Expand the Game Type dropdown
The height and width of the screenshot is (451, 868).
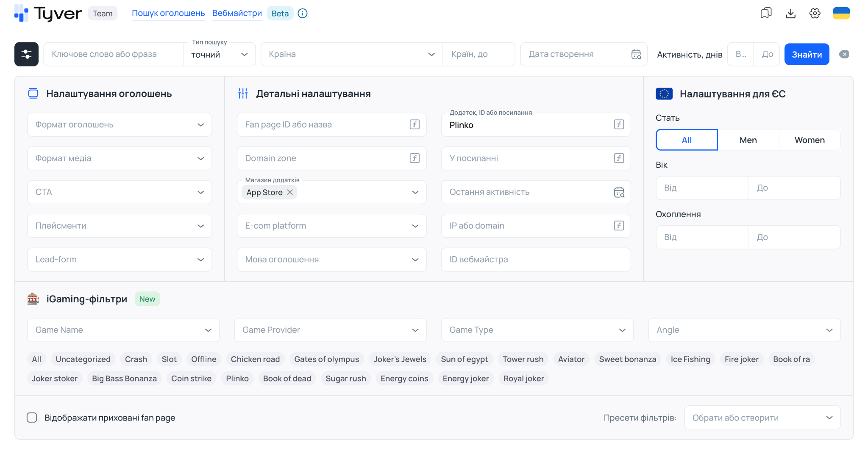click(537, 330)
